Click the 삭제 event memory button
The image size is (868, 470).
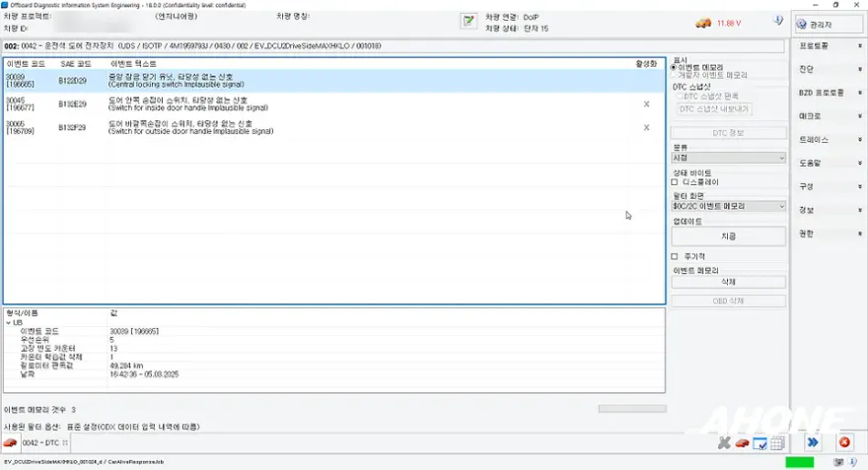coord(728,282)
